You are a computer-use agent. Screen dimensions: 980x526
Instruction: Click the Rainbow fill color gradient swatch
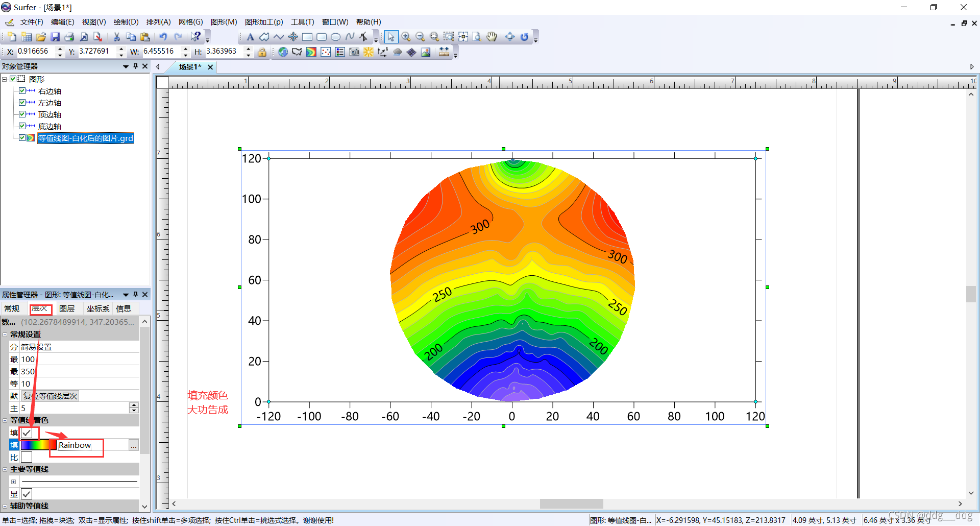pos(39,445)
